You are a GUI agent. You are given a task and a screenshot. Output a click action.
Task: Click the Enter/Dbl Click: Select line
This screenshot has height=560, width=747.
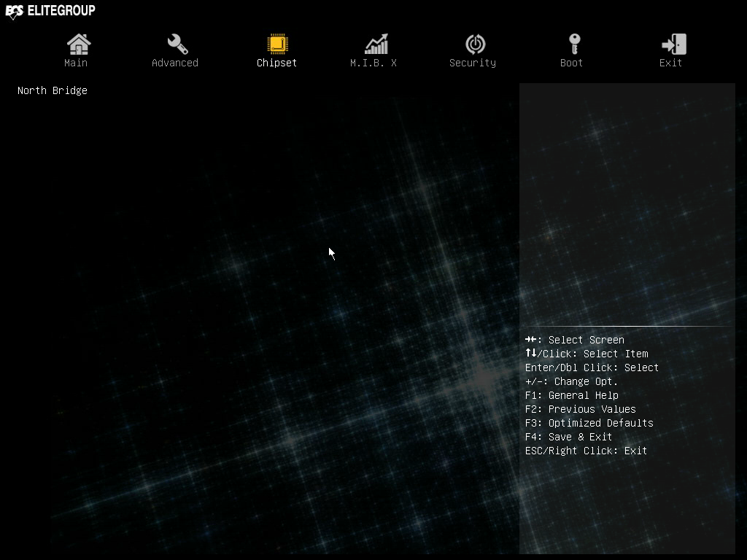[x=592, y=367]
